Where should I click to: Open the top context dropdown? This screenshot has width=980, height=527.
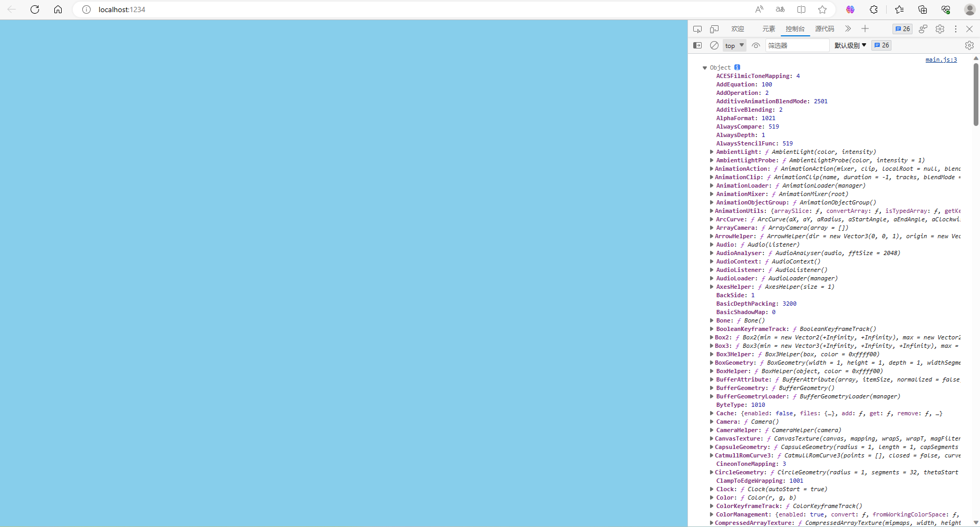(734, 45)
